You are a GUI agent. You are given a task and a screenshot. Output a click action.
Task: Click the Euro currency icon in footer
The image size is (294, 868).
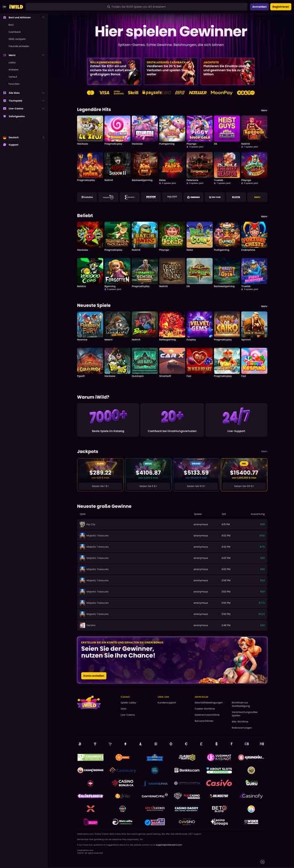pyautogui.click(x=186, y=743)
